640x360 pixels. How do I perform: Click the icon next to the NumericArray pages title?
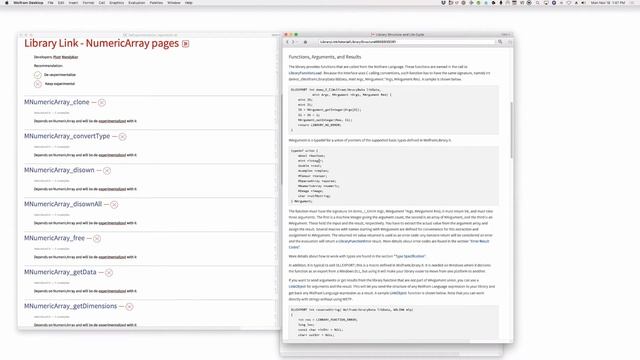pos(185,44)
